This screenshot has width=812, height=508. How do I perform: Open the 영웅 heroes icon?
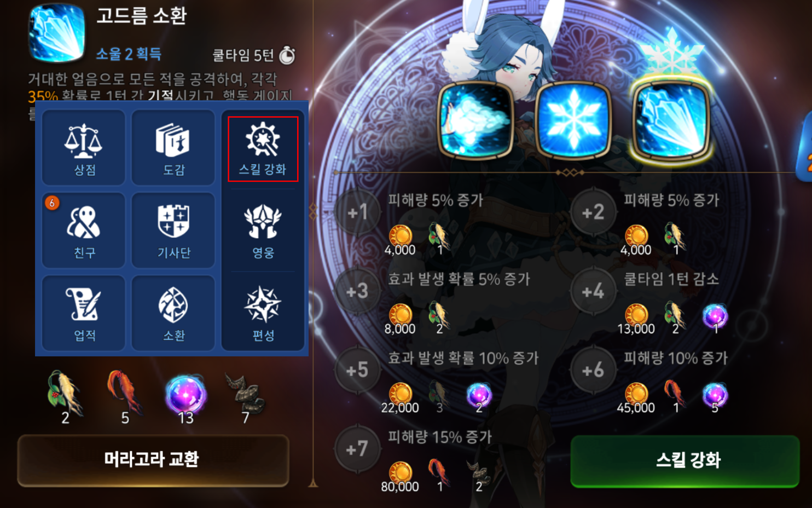click(x=263, y=230)
